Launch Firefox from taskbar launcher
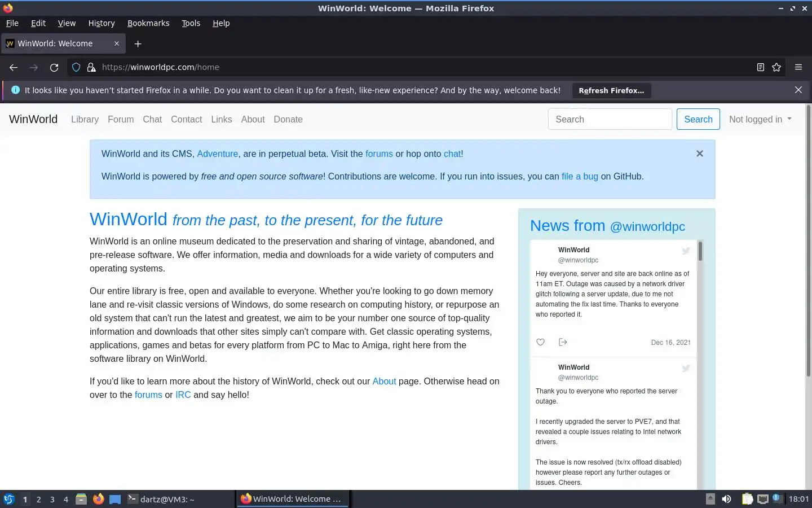Viewport: 812px width, 508px height. pos(98,499)
